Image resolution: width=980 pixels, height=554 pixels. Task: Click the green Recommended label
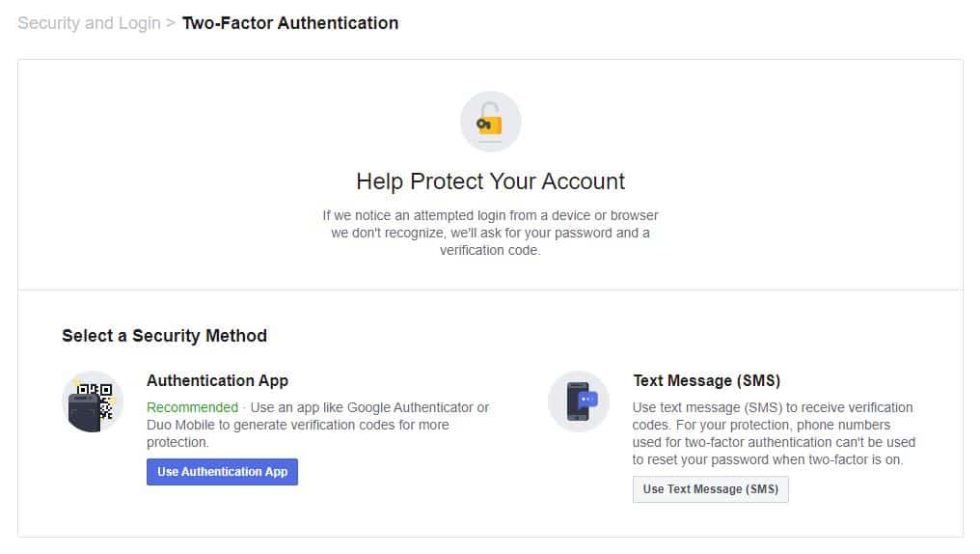(x=193, y=407)
